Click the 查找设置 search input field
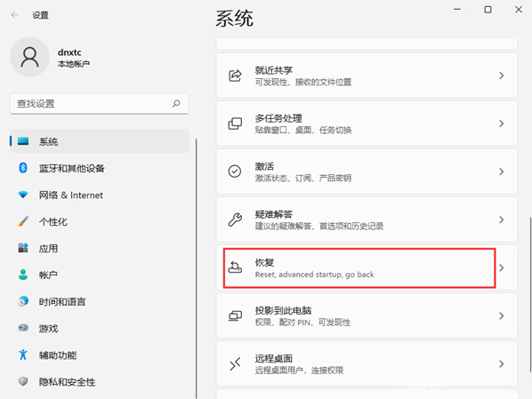Screen dimensions: 532x399 point(99,103)
